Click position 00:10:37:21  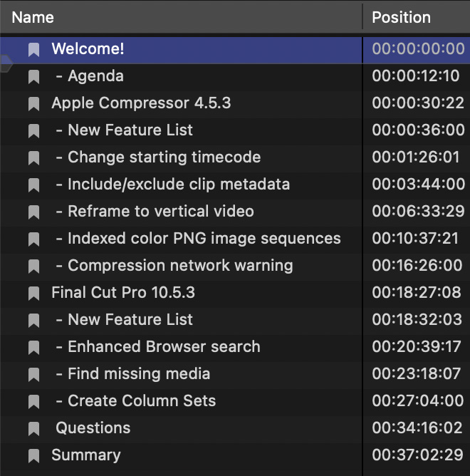415,238
